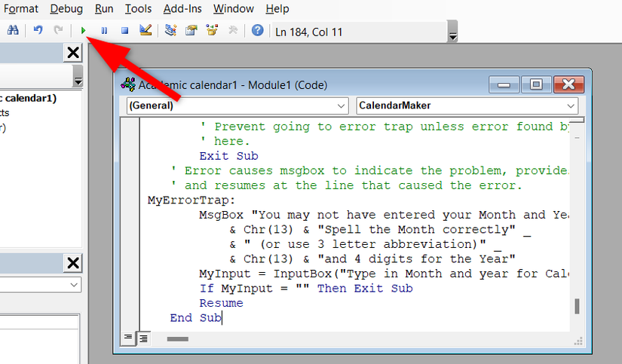Switch to Full Module View button

143,338
